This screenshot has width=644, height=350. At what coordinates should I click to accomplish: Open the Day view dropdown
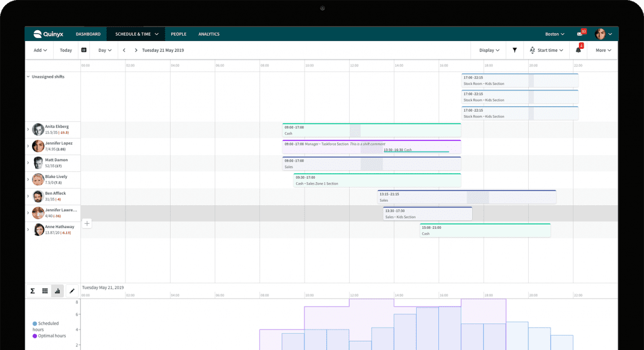(x=105, y=50)
